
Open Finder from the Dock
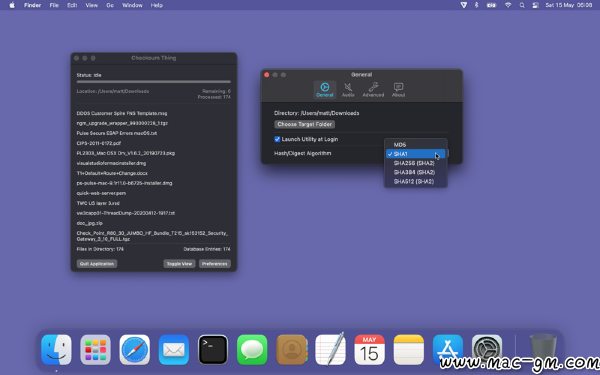[56, 350]
